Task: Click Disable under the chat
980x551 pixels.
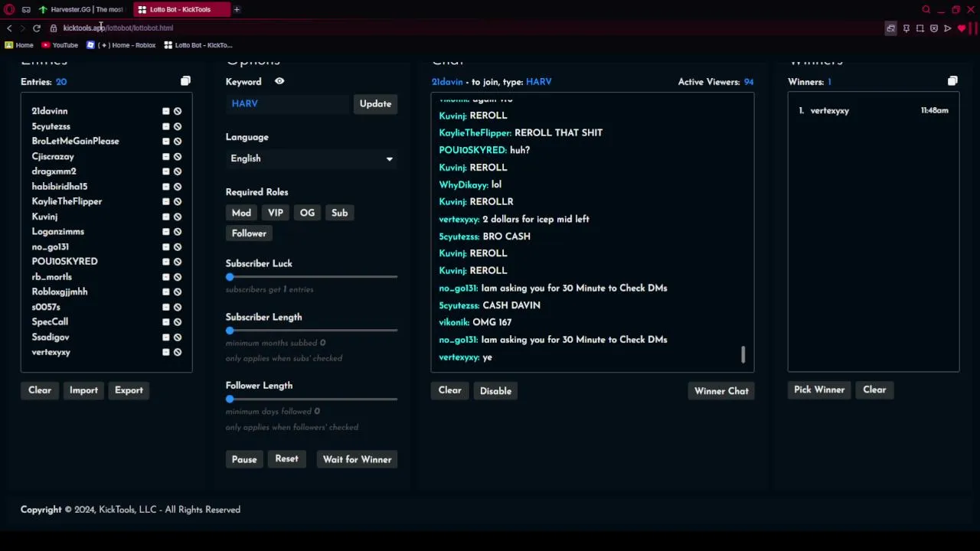Action: tap(495, 391)
